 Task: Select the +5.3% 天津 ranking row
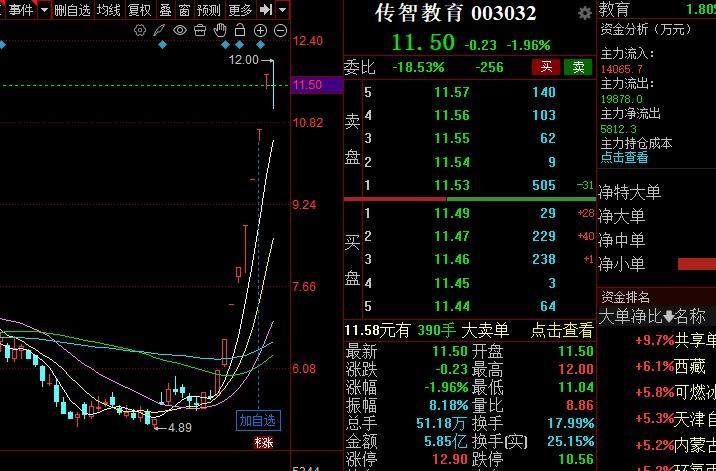pos(675,418)
